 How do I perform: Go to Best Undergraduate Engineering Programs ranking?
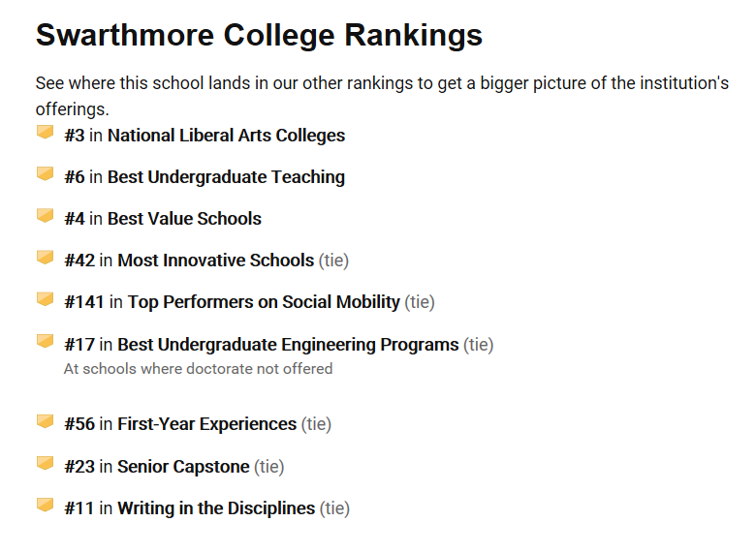[288, 345]
